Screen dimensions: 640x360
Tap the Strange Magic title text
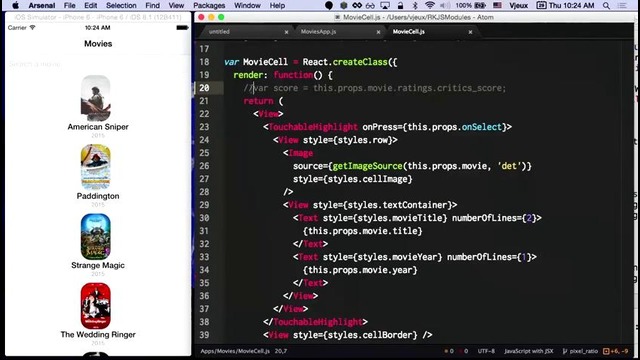98,265
